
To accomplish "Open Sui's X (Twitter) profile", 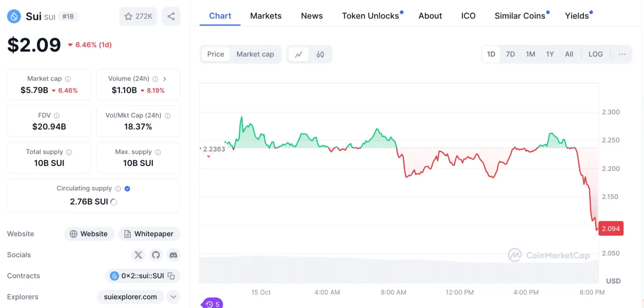I will coord(138,255).
